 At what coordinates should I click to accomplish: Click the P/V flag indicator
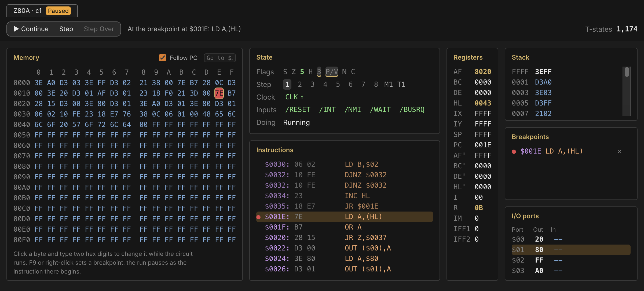[x=332, y=72]
